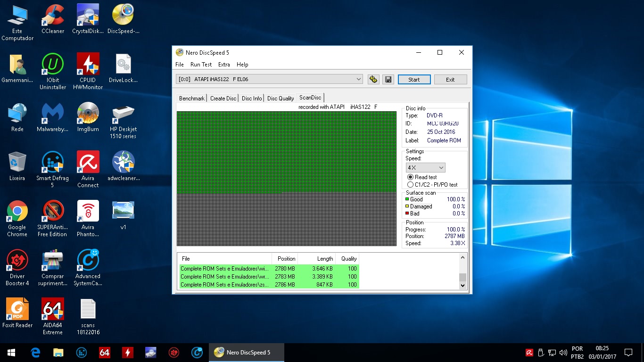Open Foxit Reader desktop icon
644x362 pixels.
[x=17, y=313]
